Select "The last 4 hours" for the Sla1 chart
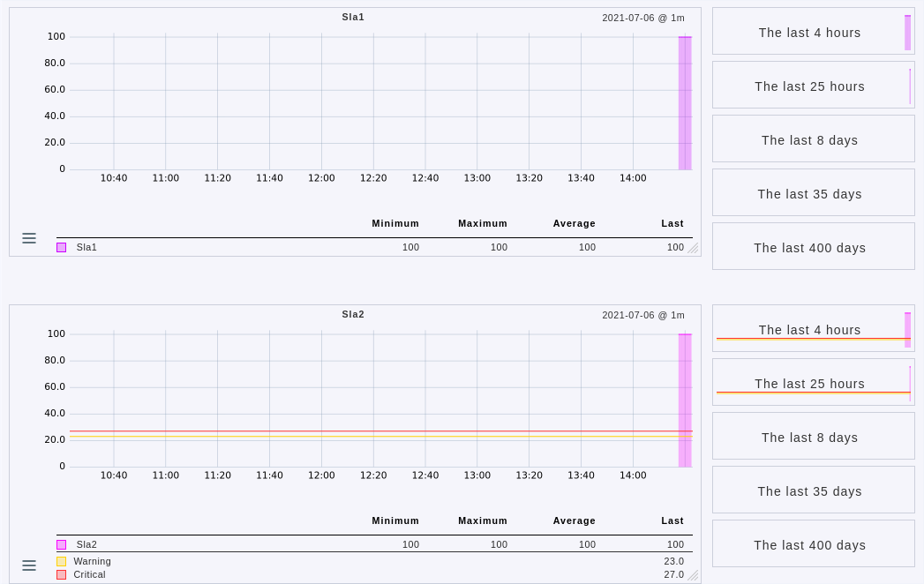 click(809, 32)
